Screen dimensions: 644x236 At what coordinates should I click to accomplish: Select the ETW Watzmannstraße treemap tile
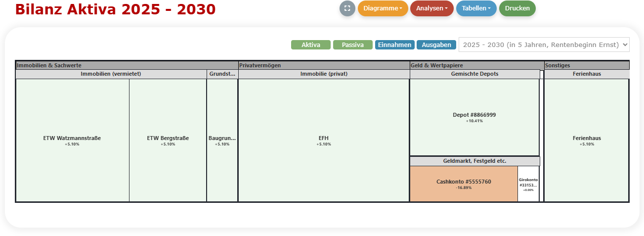click(72, 141)
